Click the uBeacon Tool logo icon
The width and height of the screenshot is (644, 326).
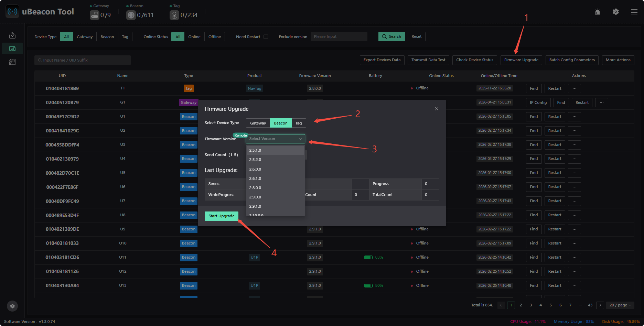pyautogui.click(x=12, y=12)
